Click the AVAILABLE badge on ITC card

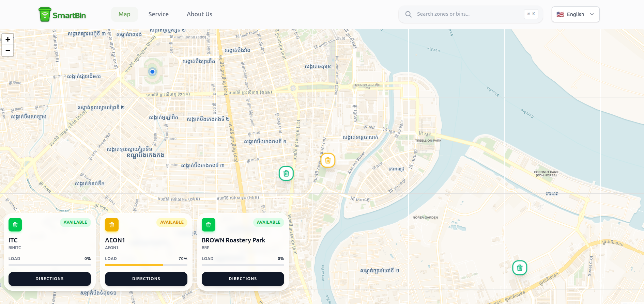(75, 222)
